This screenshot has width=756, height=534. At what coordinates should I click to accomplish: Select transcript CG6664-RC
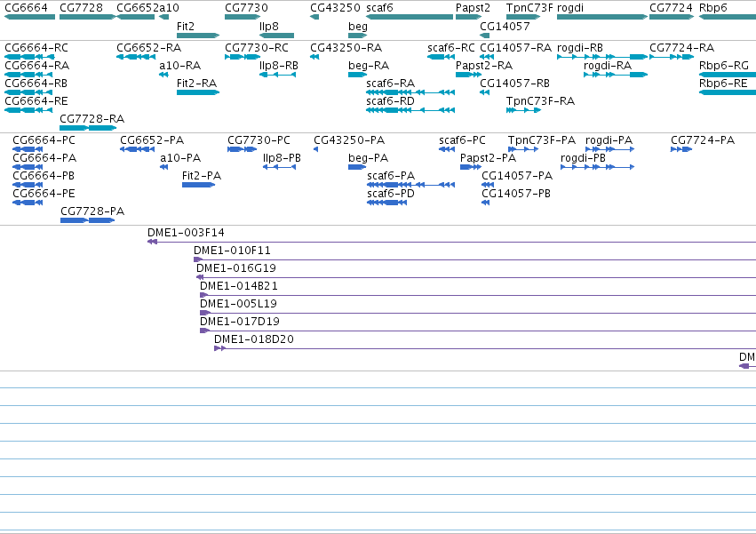[x=36, y=48]
